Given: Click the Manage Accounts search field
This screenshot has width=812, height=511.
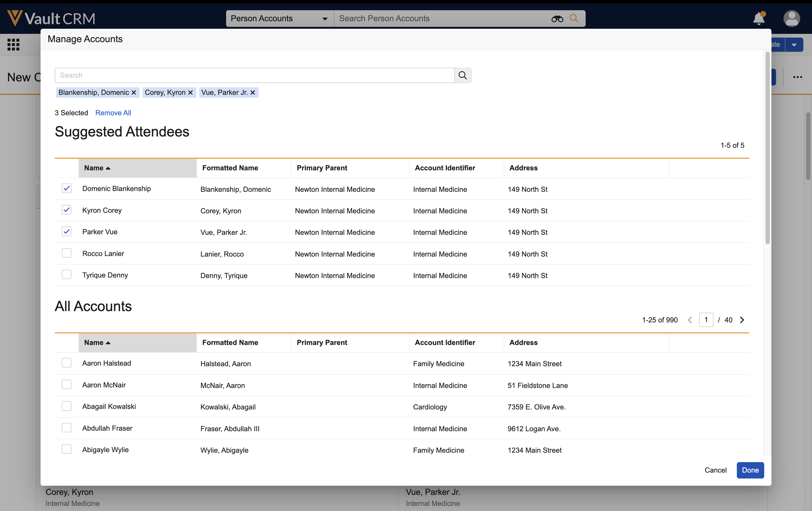Looking at the screenshot, I should [x=254, y=75].
